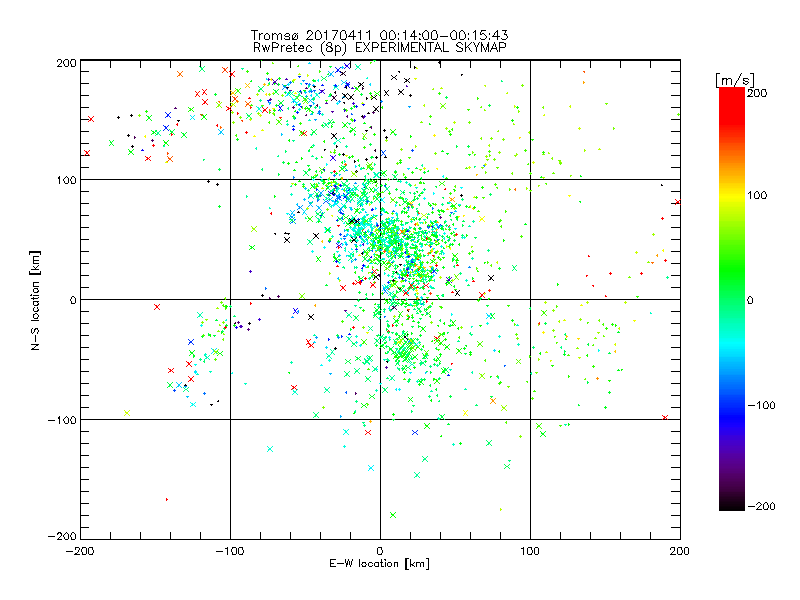Click the green X marker near E-W 10, N-S -180
The width and height of the screenshot is (800, 600).
tap(393, 515)
